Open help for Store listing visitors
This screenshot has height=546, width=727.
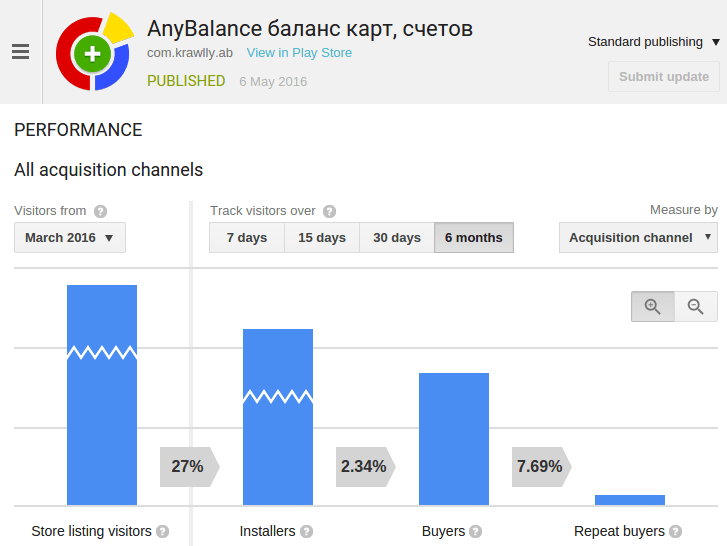click(x=163, y=532)
